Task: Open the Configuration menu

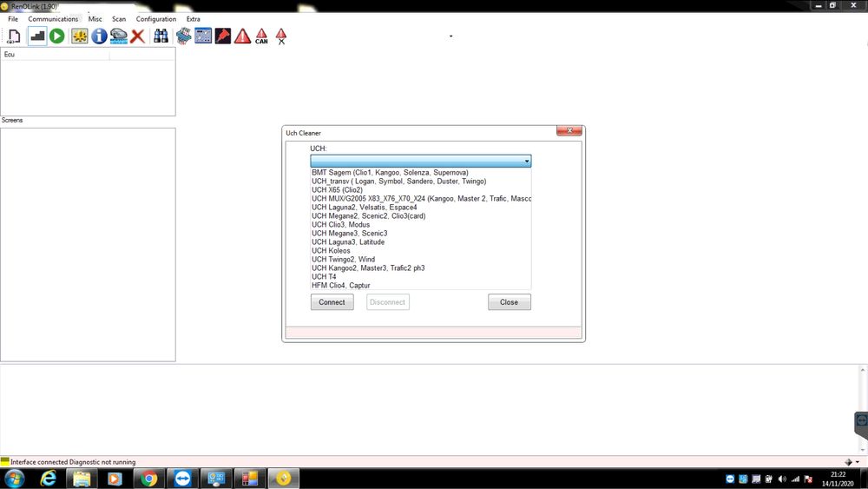Action: click(156, 19)
